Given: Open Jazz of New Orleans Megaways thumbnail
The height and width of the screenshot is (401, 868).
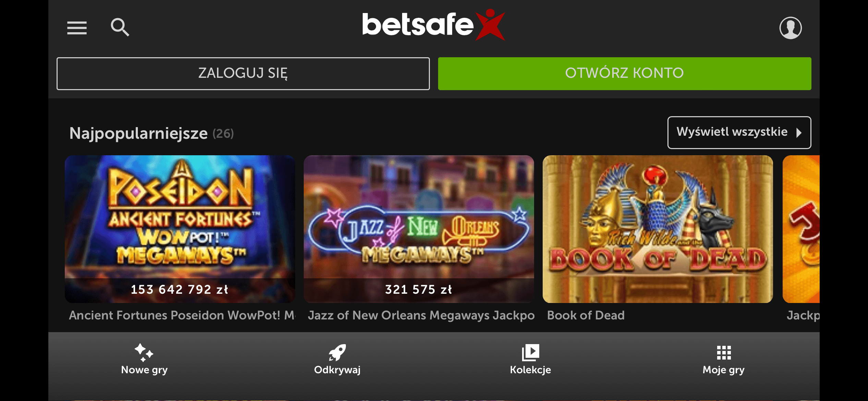Looking at the screenshot, I should click(x=419, y=229).
